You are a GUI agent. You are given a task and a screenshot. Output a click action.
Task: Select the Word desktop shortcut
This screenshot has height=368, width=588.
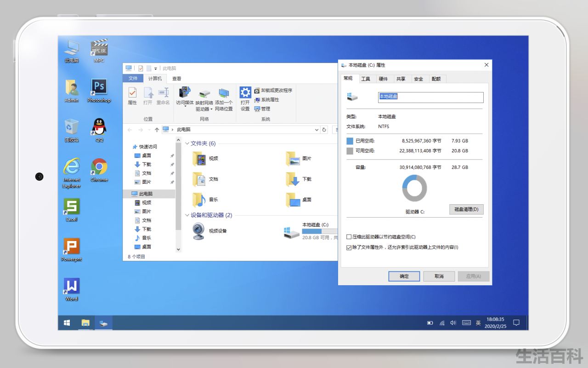pyautogui.click(x=71, y=289)
